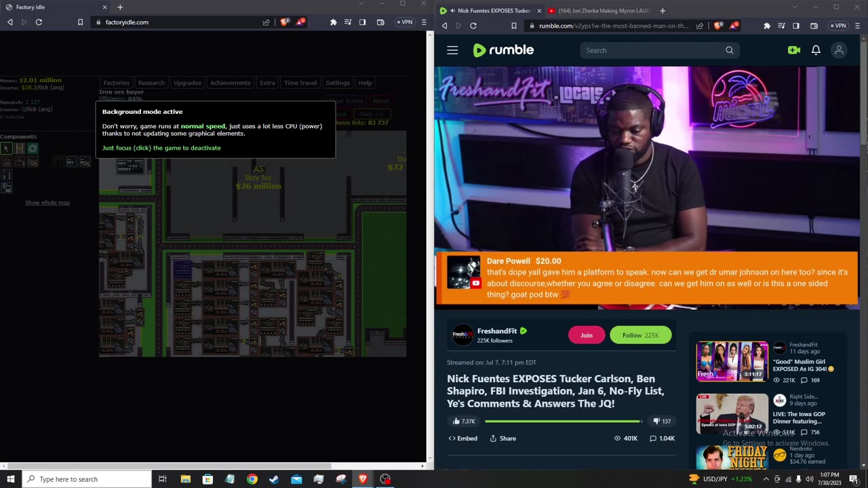Open Chrome from the taskbar
This screenshot has height=488, width=868.
click(252, 479)
